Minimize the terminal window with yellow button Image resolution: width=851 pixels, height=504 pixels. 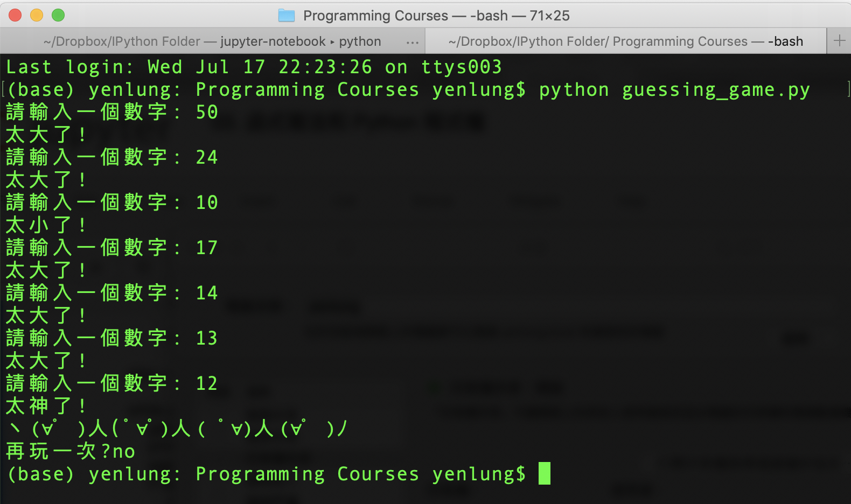37,15
